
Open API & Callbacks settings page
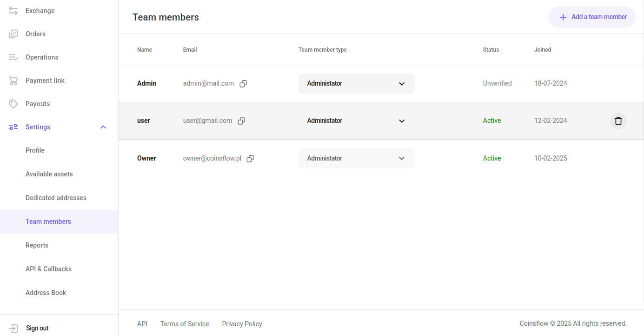coord(48,269)
